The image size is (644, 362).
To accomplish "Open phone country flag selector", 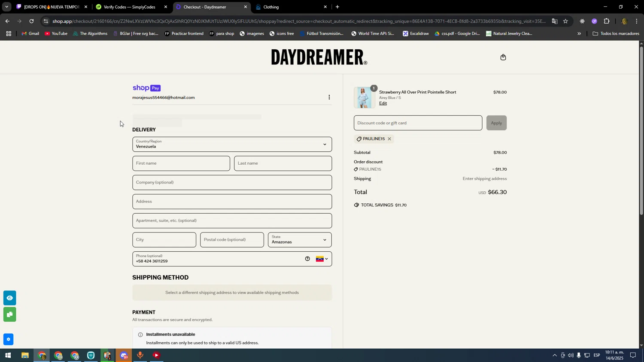I will 322,259.
